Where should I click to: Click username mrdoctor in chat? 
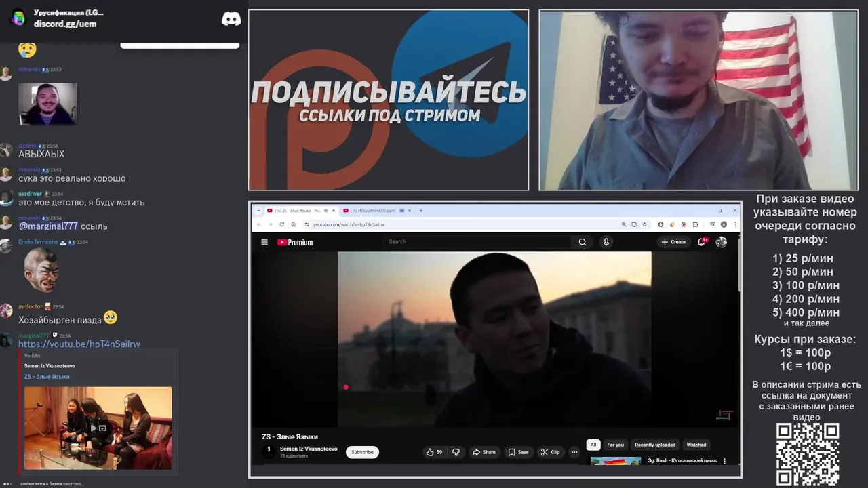point(30,306)
